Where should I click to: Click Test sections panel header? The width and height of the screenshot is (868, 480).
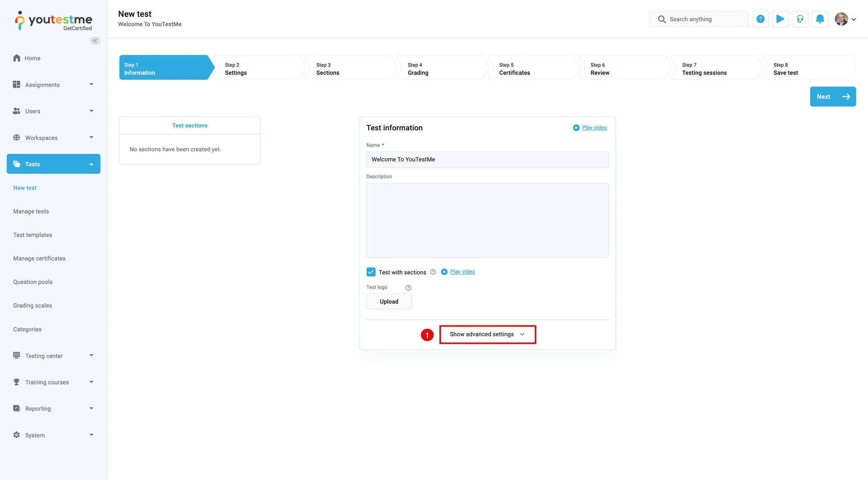click(189, 126)
